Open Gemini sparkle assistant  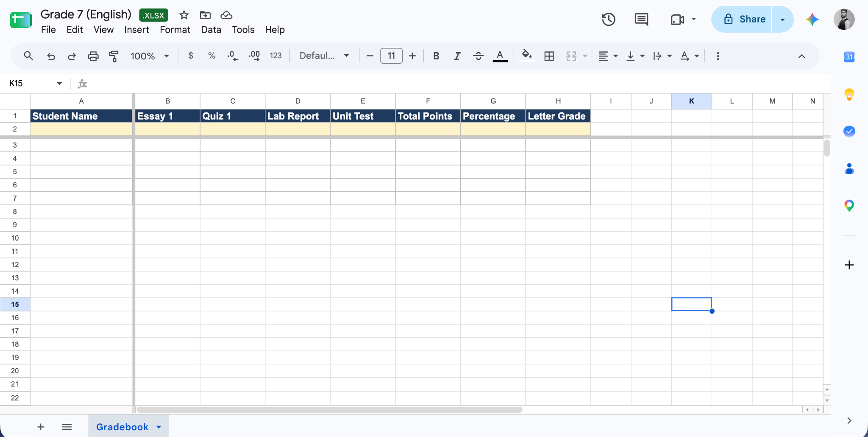point(812,19)
